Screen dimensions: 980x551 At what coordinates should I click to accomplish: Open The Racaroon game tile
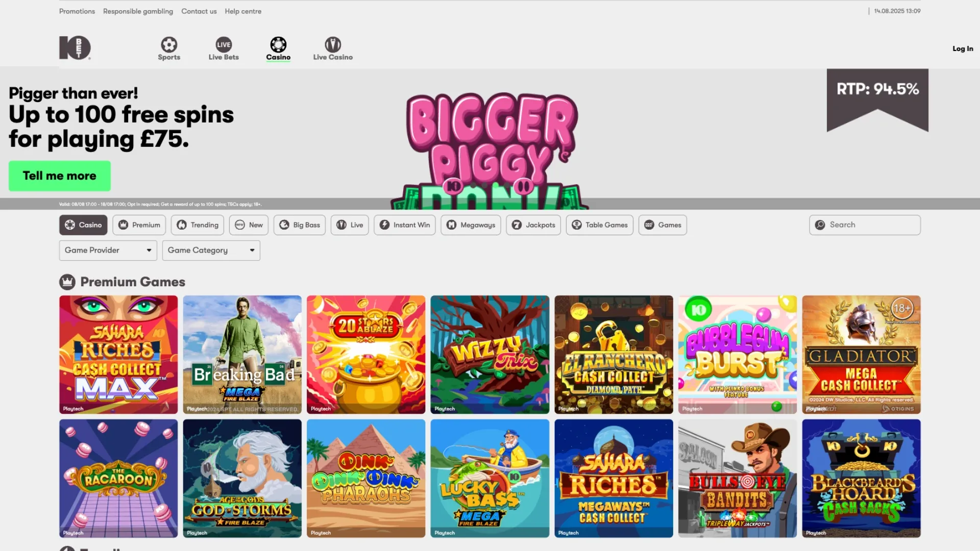118,479
